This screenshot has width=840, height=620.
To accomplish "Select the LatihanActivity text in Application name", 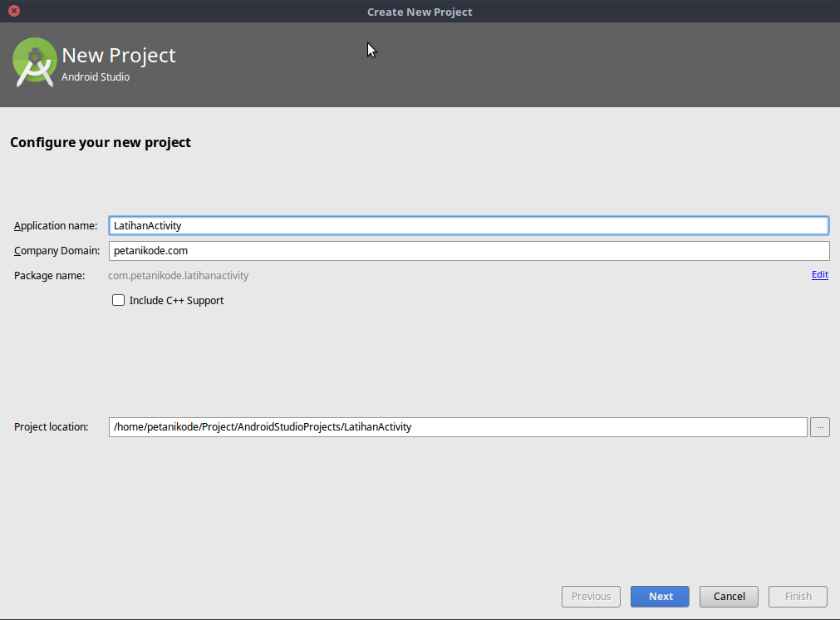I will coord(147,225).
